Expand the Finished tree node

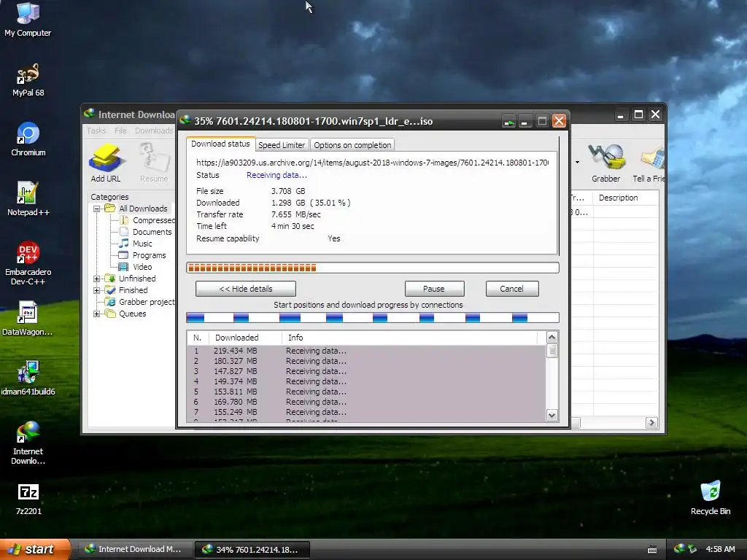[97, 290]
